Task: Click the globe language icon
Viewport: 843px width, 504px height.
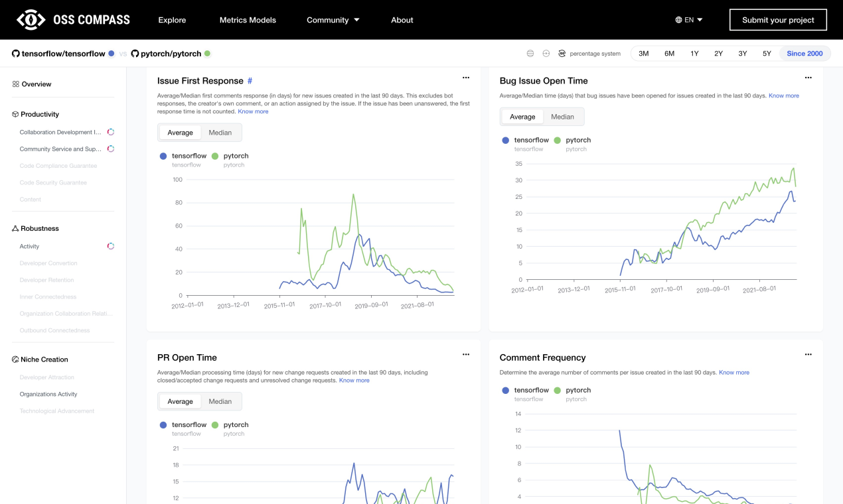Action: pos(678,20)
